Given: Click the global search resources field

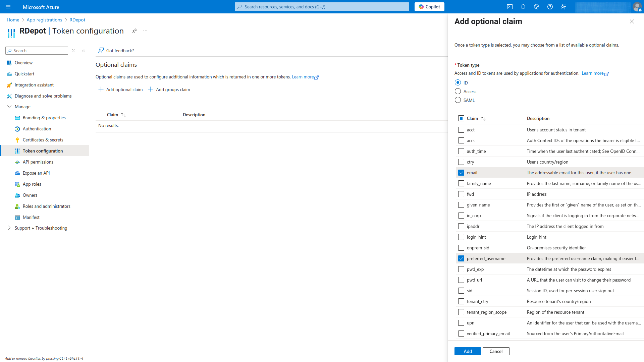Looking at the screenshot, I should [x=322, y=7].
